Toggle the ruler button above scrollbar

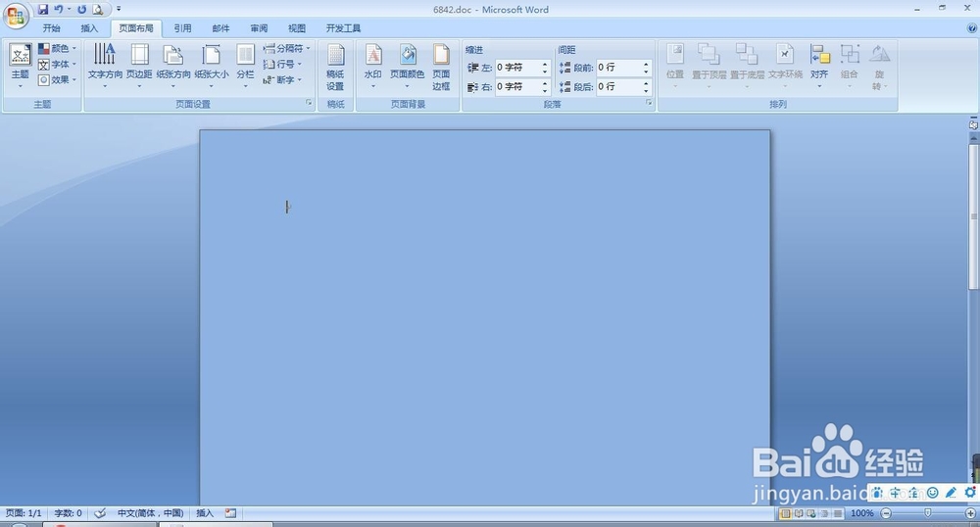973,124
